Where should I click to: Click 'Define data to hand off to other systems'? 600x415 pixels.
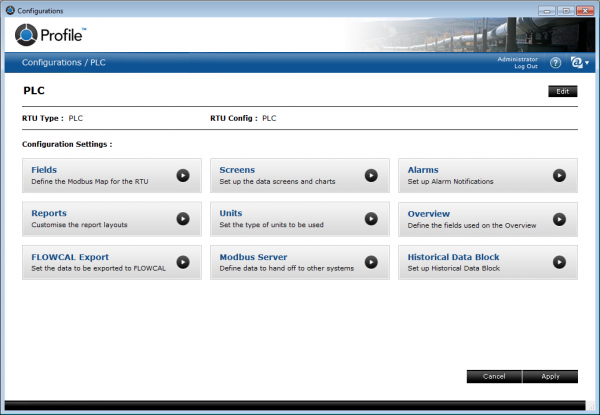point(287,268)
